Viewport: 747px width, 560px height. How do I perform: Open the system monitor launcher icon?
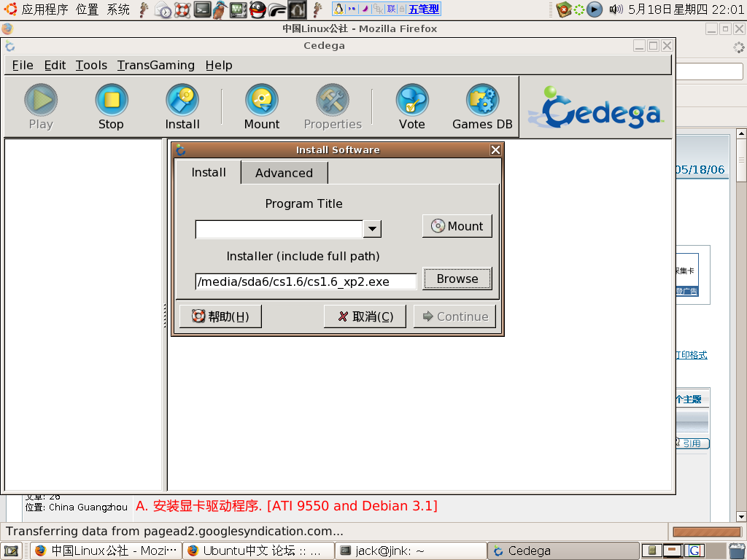click(239, 9)
